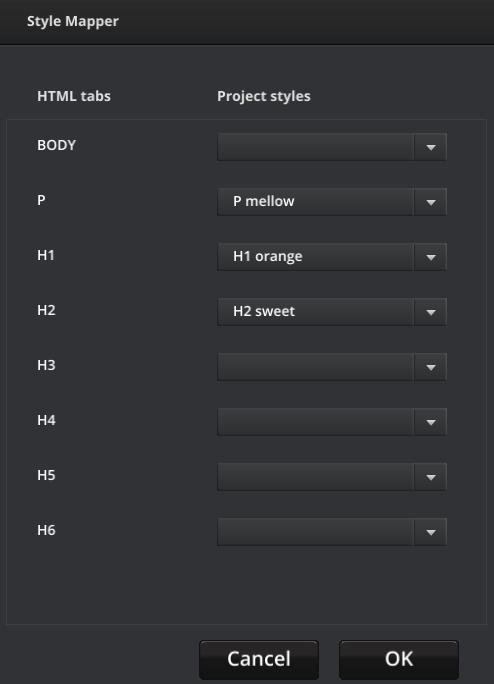This screenshot has height=684, width=494.
Task: Confirm mappings with the OK button
Action: click(x=399, y=659)
